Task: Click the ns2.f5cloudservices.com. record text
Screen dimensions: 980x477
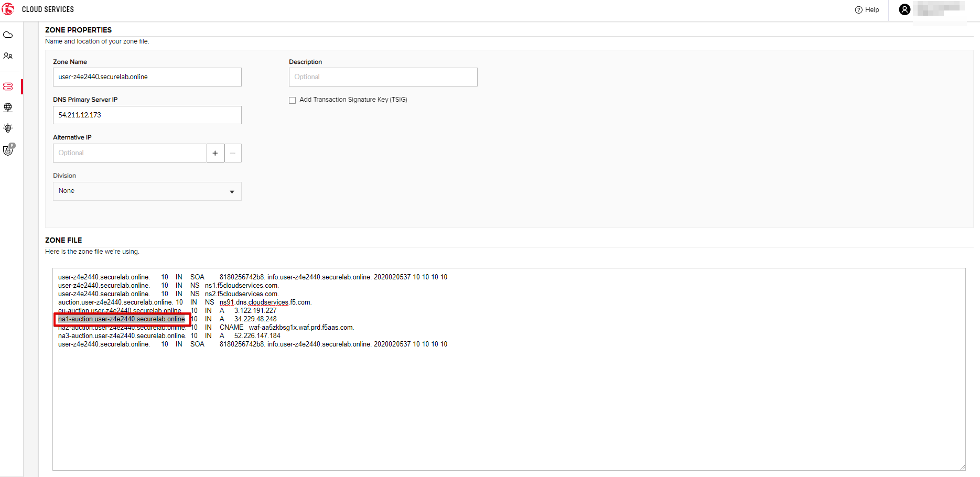Action: coord(242,294)
